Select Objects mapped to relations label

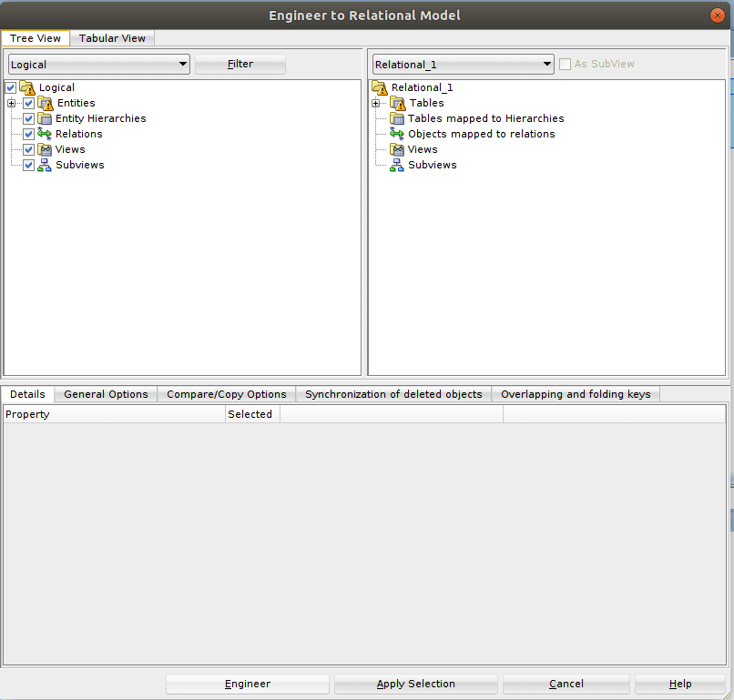coord(481,134)
